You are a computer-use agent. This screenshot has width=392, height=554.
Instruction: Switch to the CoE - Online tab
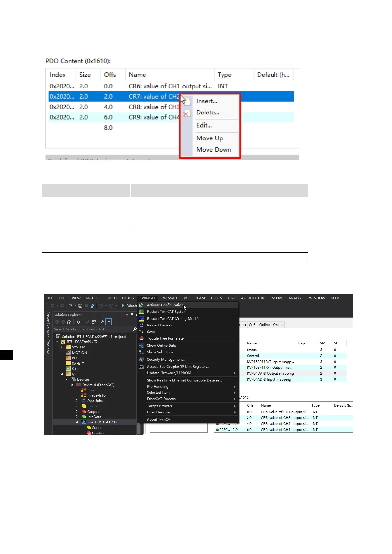[x=259, y=325]
